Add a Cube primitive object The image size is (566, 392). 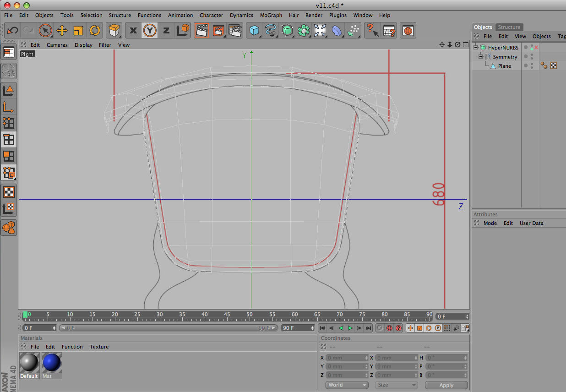(254, 31)
